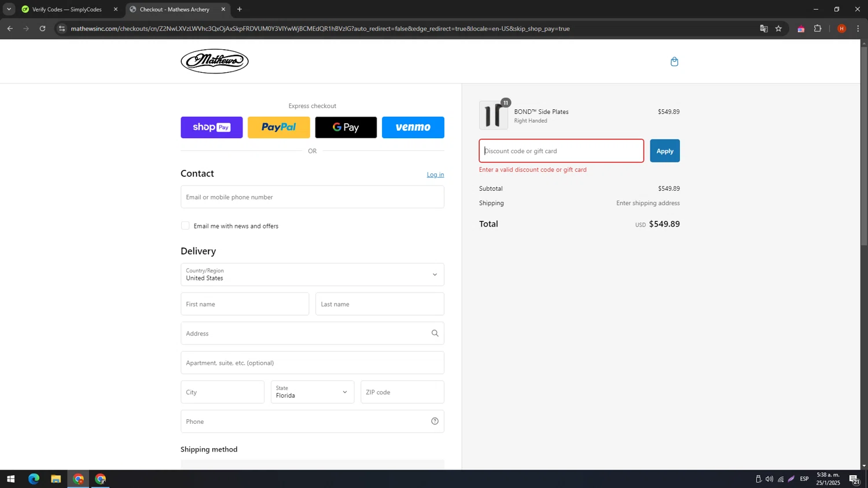Click the ESP language indicator in taskbar
The height and width of the screenshot is (488, 868).
point(804,479)
